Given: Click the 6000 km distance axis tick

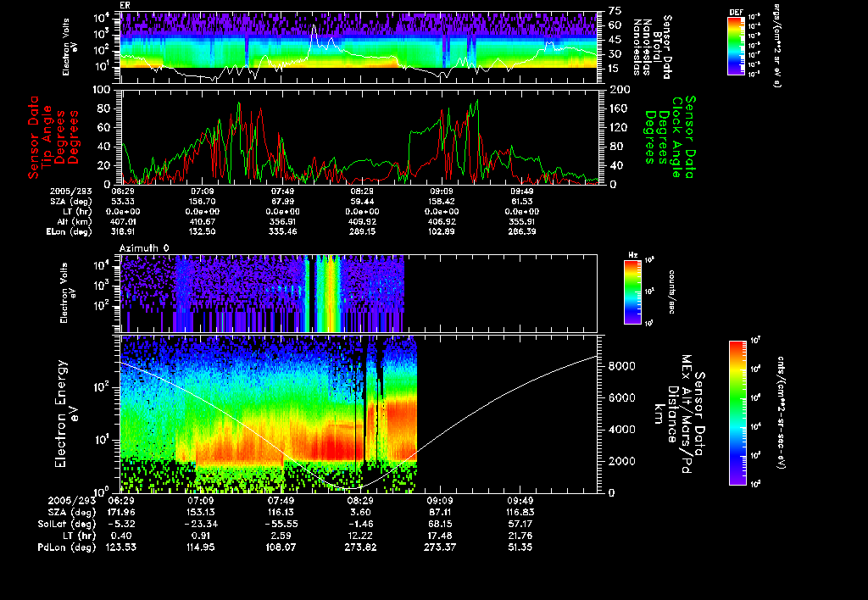Looking at the screenshot, I should pyautogui.click(x=621, y=397).
